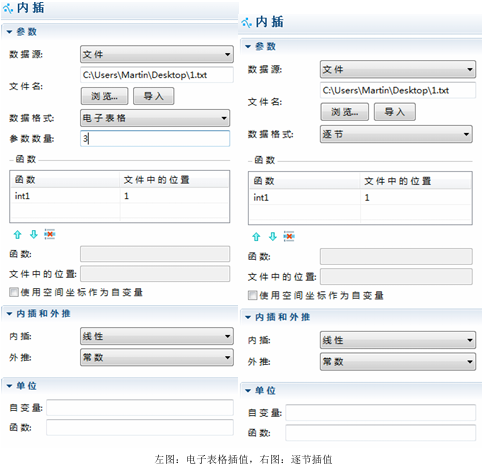
Task: Open 数据格式 dropdown showing 逐节
Action: coord(396,134)
